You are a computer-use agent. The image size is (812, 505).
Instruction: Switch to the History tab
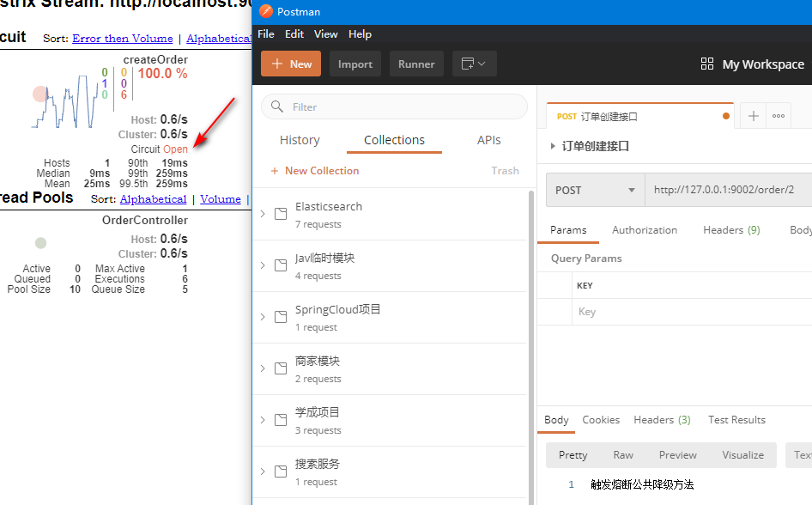pyautogui.click(x=300, y=140)
